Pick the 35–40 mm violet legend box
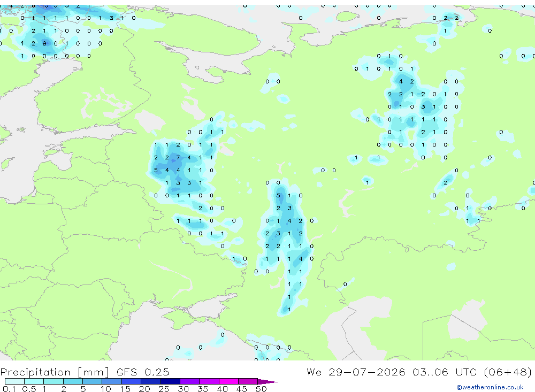 click(209, 381)
